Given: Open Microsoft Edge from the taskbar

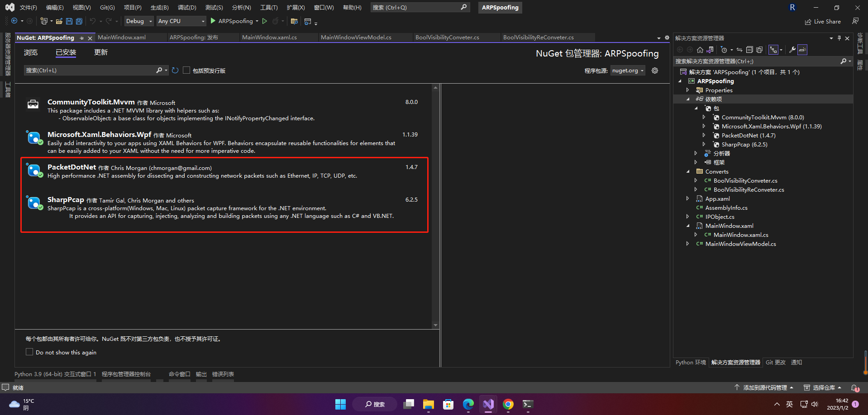Looking at the screenshot, I should (468, 404).
